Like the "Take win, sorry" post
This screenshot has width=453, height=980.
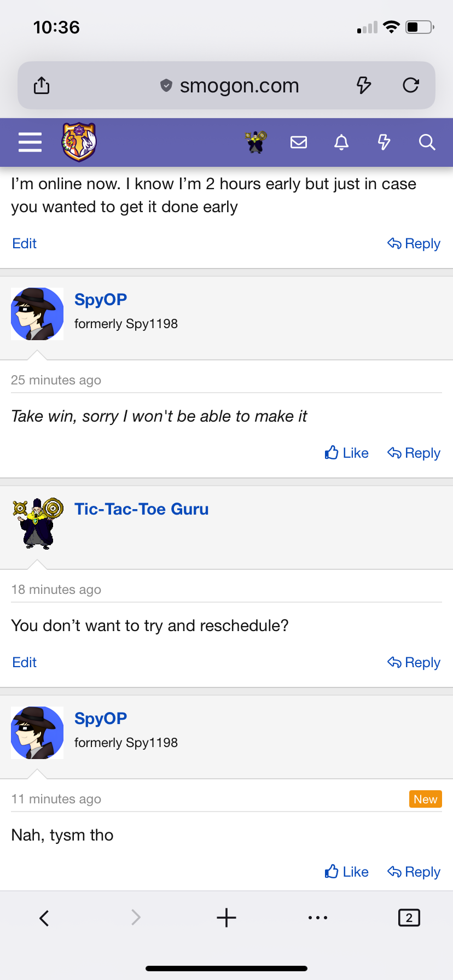pyautogui.click(x=347, y=453)
